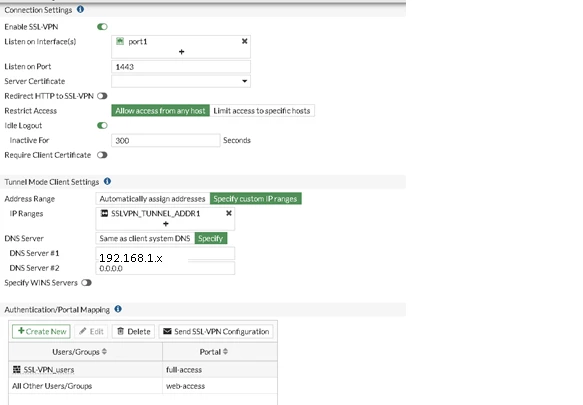Add another listen interface with plus icon
The image size is (583, 405).
(x=181, y=52)
